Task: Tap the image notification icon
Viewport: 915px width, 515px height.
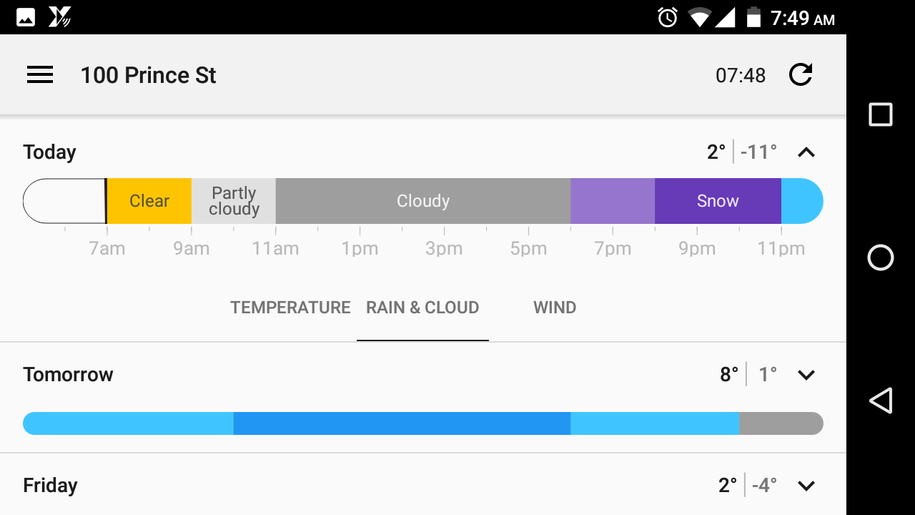Action: tap(26, 17)
